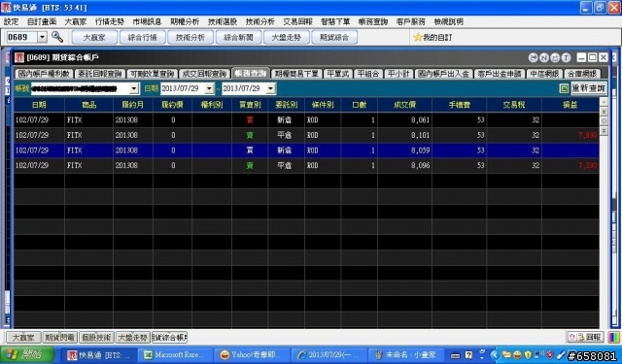Switch to the 國內帳戶權利數 tab
This screenshot has height=364, width=622.
click(45, 74)
